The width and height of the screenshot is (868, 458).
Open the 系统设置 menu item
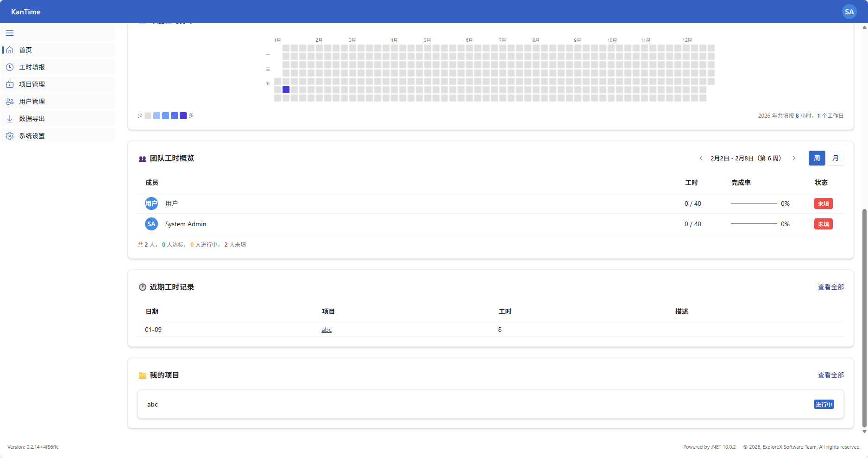click(32, 136)
